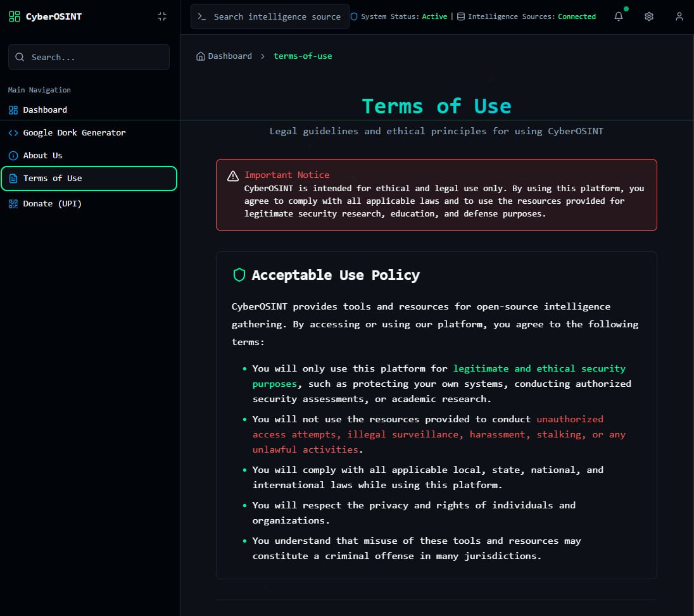
Task: Click the shield icon beside Acceptable Use Policy
Action: [x=239, y=275]
